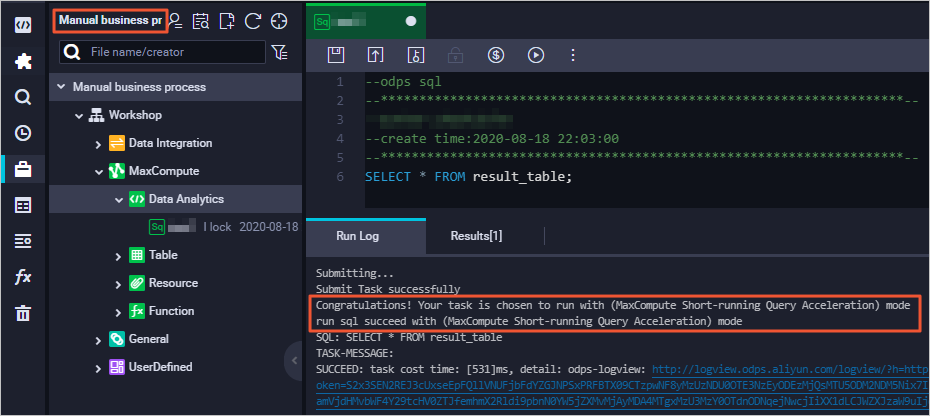This screenshot has height=416, width=930.
Task: Save the SQL script via toolbar
Action: click(336, 55)
